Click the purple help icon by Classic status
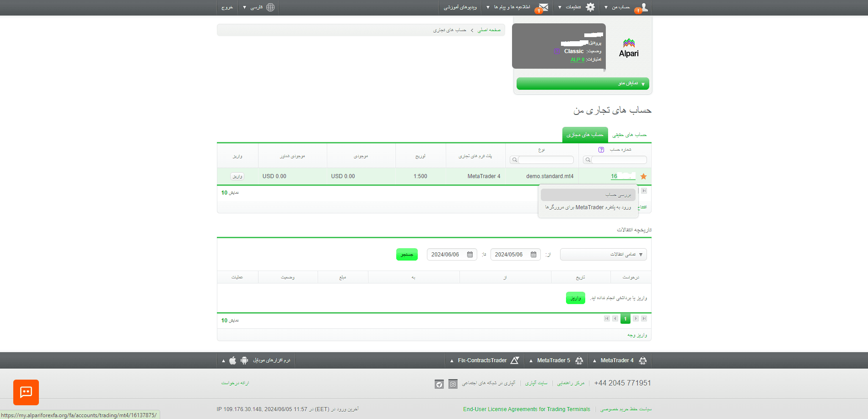868x419 pixels. [557, 51]
